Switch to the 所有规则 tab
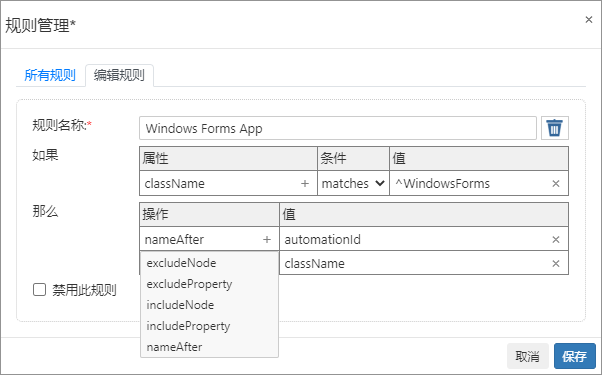Screen dimensions: 602x375 pos(50,75)
